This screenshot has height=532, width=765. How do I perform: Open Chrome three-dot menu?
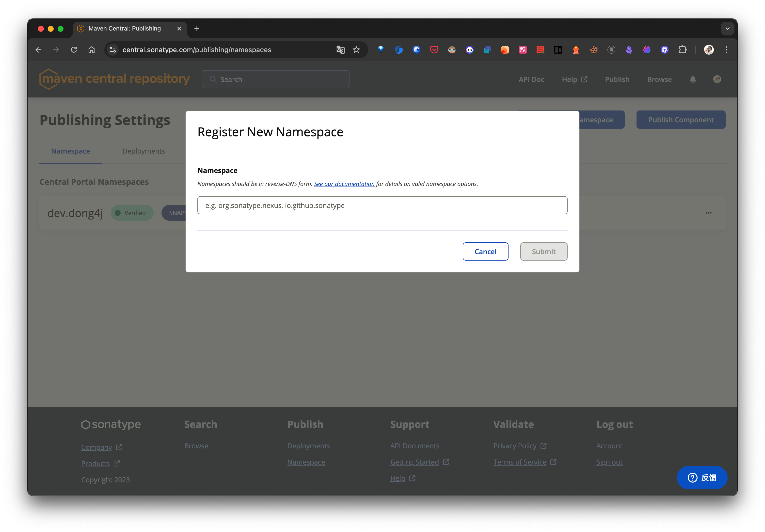[726, 50]
